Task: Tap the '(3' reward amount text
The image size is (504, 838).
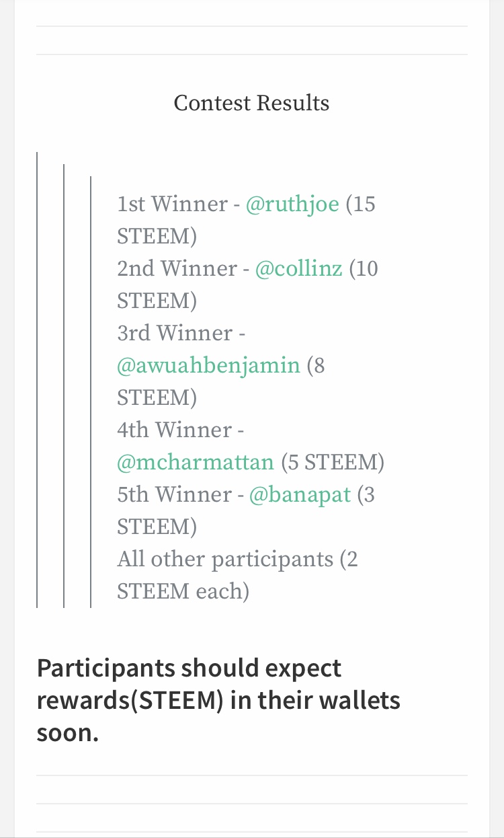Action: click(366, 494)
